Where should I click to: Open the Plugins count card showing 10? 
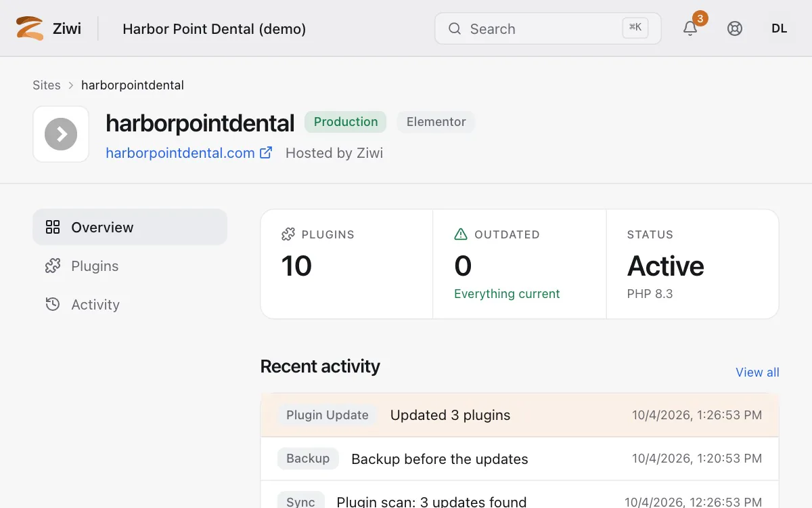[346, 263]
